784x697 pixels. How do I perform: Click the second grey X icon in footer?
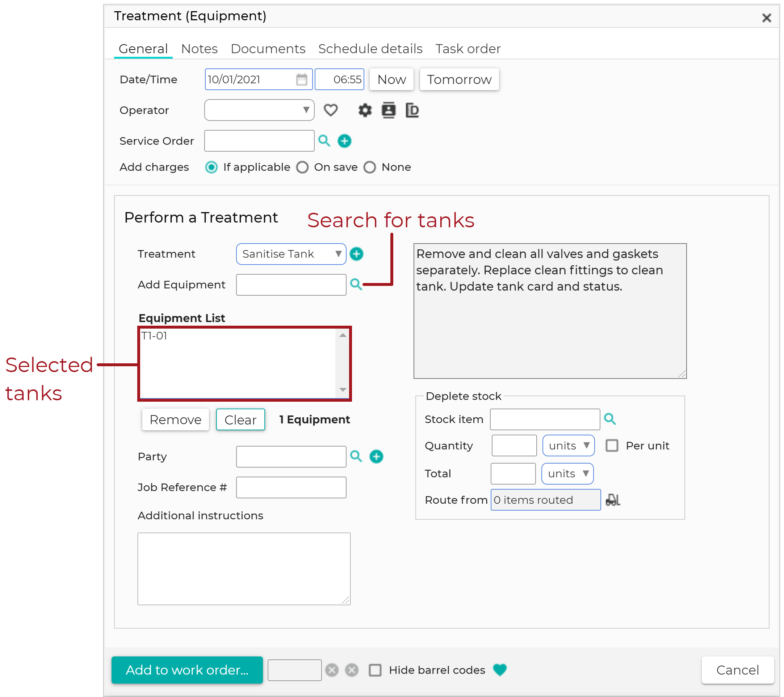point(352,670)
